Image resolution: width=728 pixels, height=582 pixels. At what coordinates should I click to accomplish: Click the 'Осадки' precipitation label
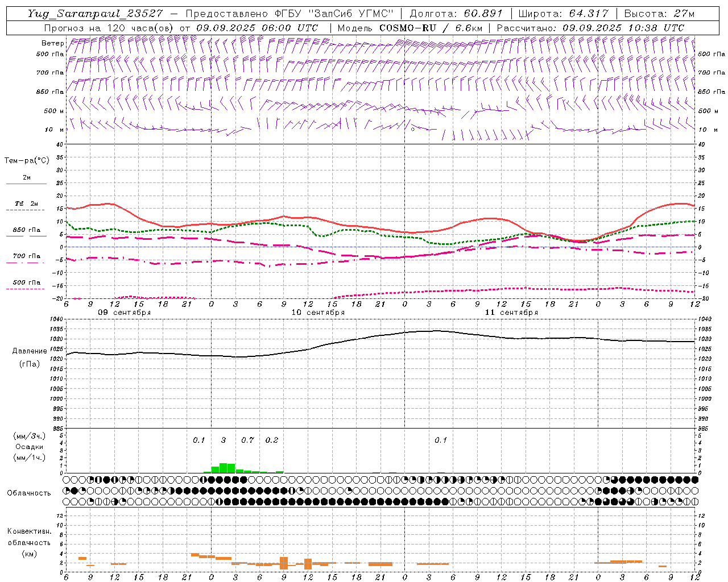(x=30, y=447)
